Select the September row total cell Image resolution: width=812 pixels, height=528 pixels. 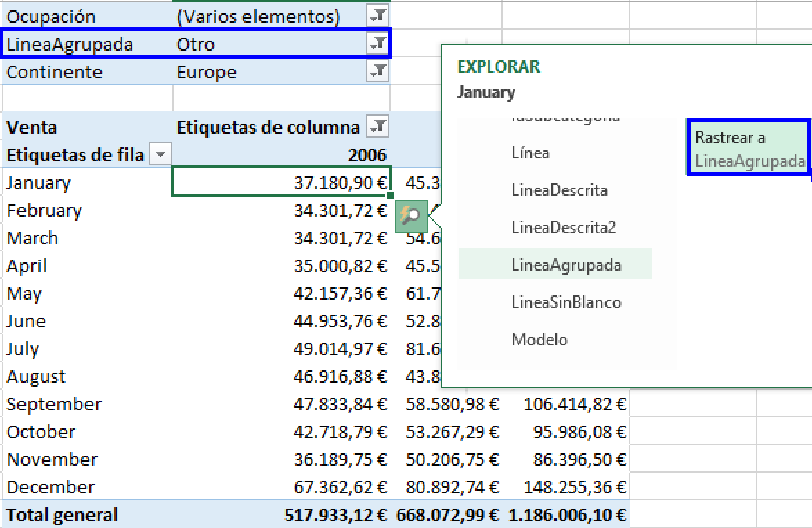pos(574,404)
